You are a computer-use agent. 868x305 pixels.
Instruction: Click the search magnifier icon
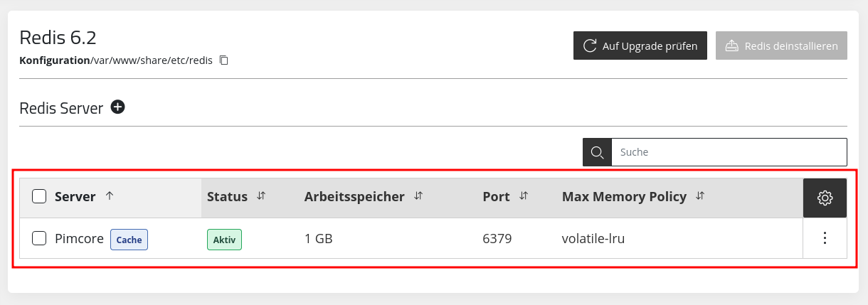coord(597,152)
